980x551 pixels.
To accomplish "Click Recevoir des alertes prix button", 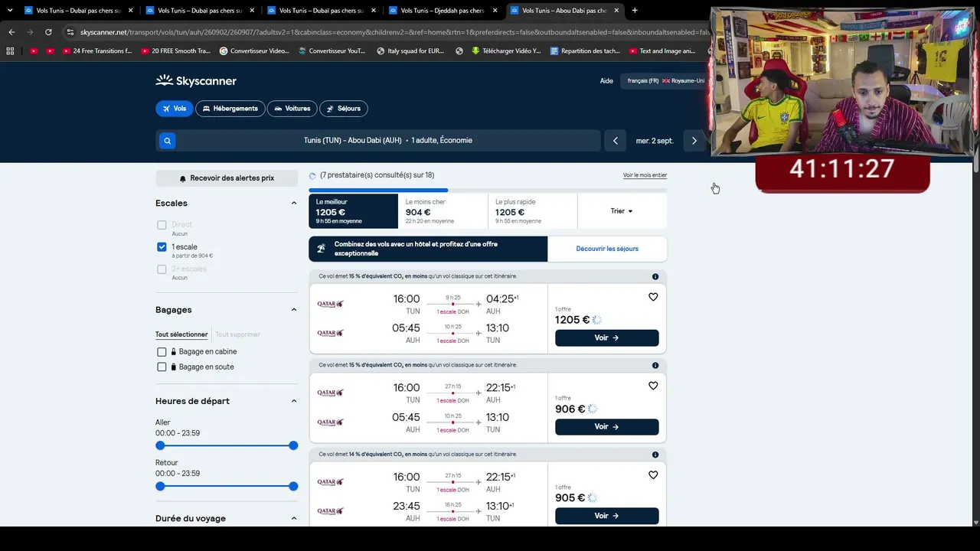I will point(227,178).
